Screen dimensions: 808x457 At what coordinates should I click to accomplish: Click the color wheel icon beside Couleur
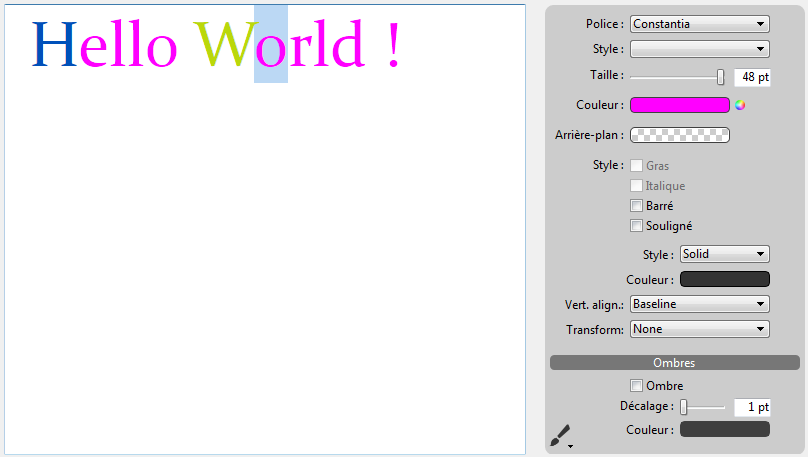click(740, 105)
